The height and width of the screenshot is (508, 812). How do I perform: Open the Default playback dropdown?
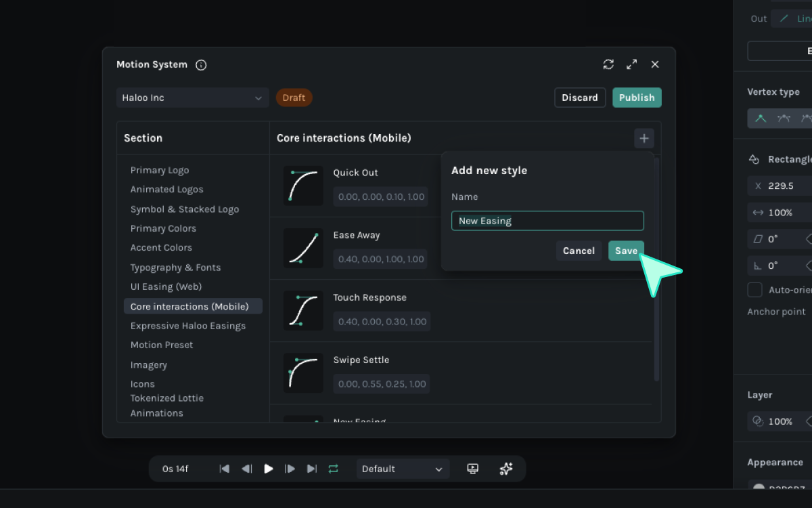click(x=403, y=469)
